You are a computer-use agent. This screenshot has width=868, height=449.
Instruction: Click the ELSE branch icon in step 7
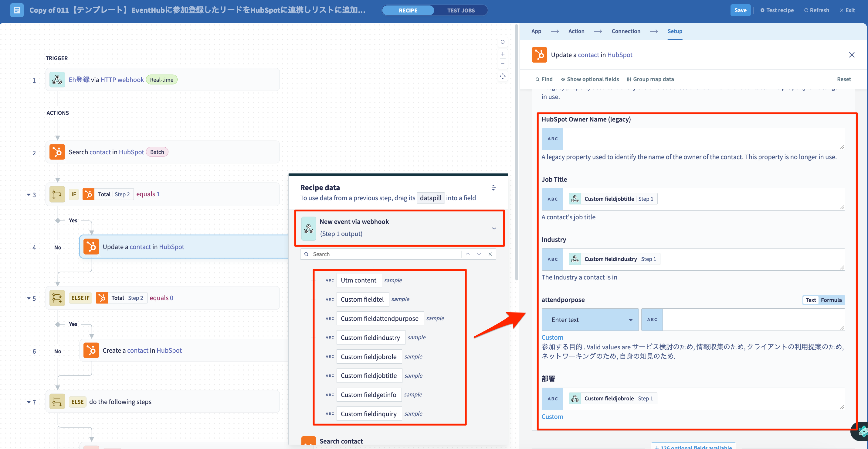pos(57,402)
